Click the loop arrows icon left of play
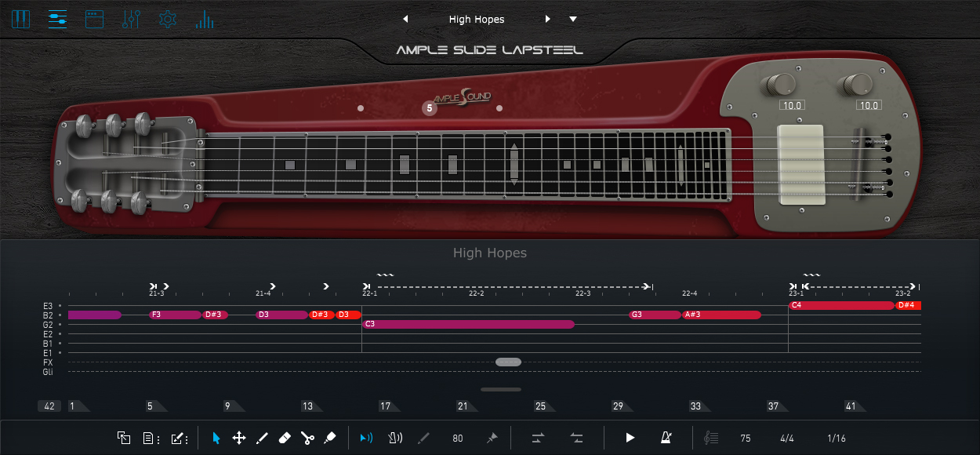Image resolution: width=980 pixels, height=455 pixels. tap(539, 438)
